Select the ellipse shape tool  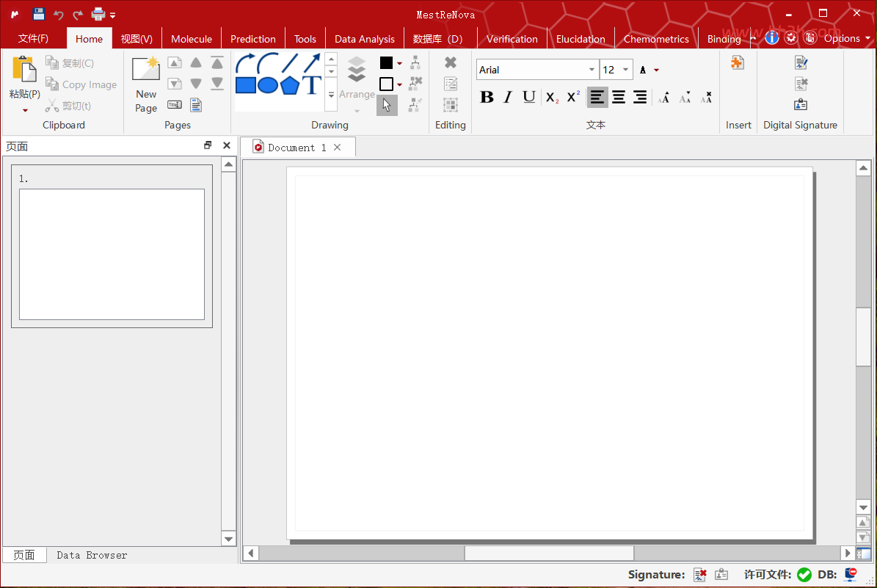tap(268, 85)
